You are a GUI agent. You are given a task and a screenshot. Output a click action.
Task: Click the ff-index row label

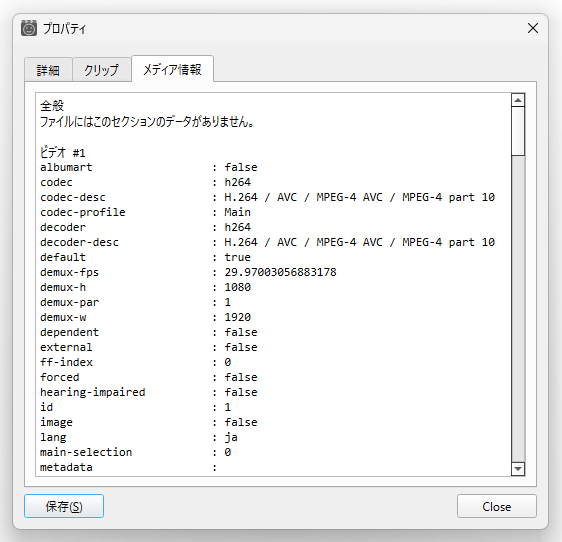pyautogui.click(x=66, y=362)
